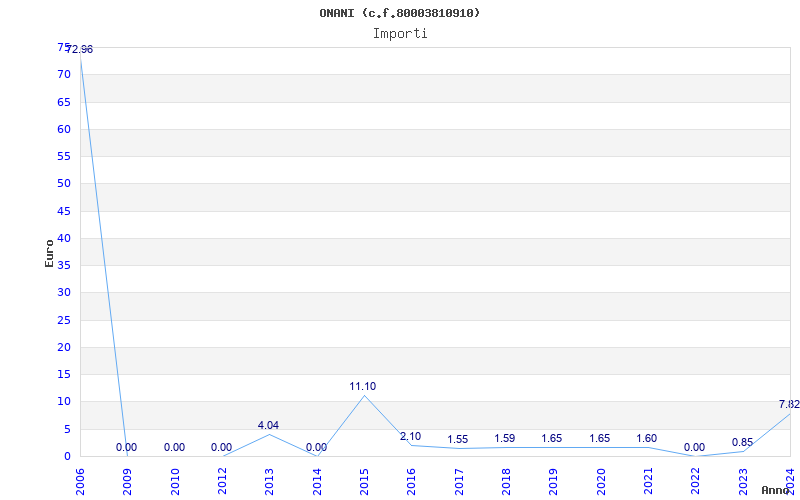This screenshot has height=500, width=800.
Task: Click the 4.04 data label for 2013
Action: [x=268, y=425]
